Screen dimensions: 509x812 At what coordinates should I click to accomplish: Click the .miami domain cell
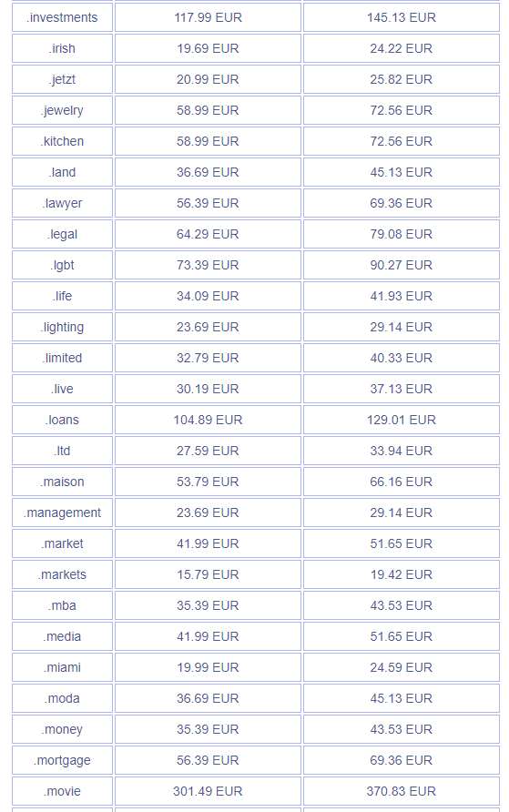pyautogui.click(x=62, y=667)
